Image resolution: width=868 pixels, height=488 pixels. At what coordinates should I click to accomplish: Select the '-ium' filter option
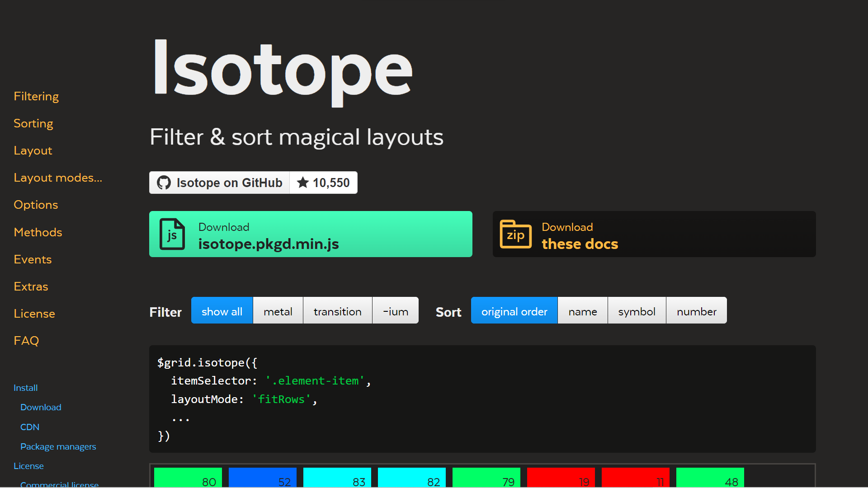coord(395,311)
